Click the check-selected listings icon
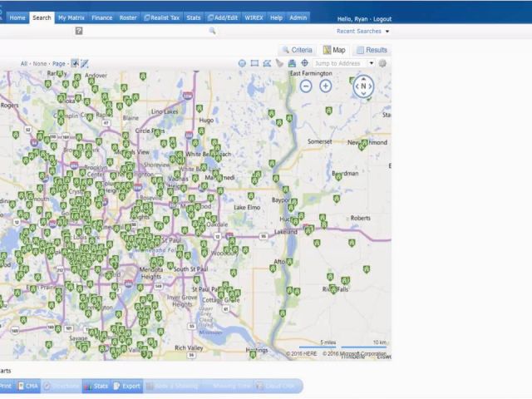Viewport: 532px width, 399px height. [75, 63]
